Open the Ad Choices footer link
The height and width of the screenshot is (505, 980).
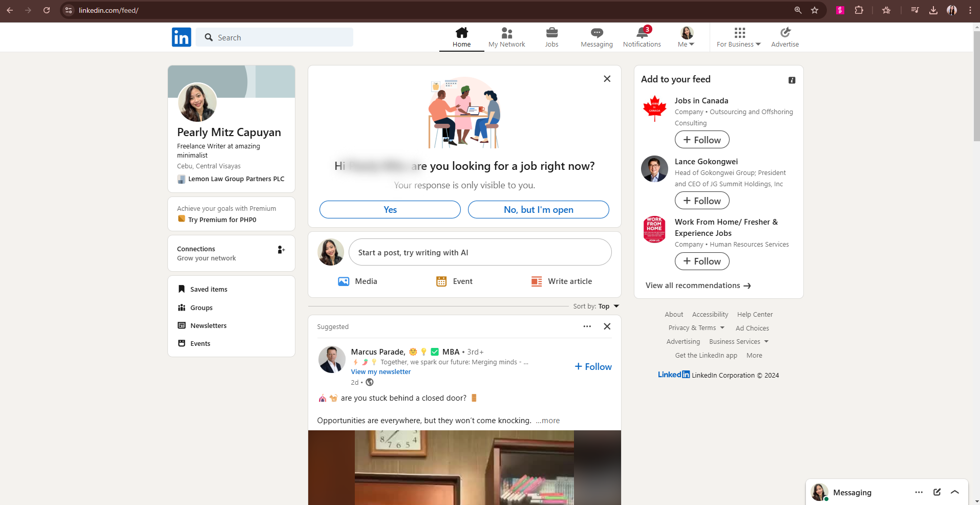(x=752, y=328)
